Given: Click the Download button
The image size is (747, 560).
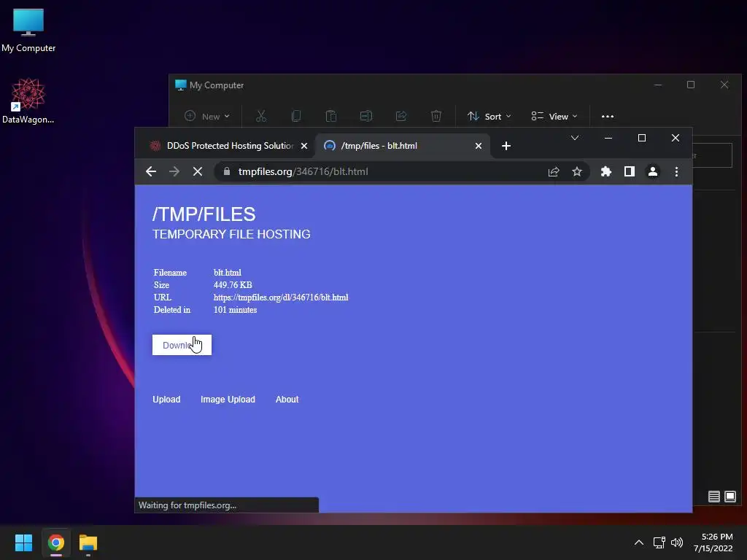Looking at the screenshot, I should coord(182,345).
